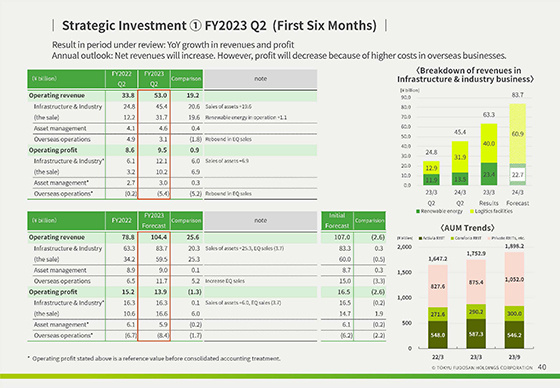Screen dimensions: 560x388
Task: Click Overseas operations forecast profit value (8.4)
Action: [x=163, y=335]
